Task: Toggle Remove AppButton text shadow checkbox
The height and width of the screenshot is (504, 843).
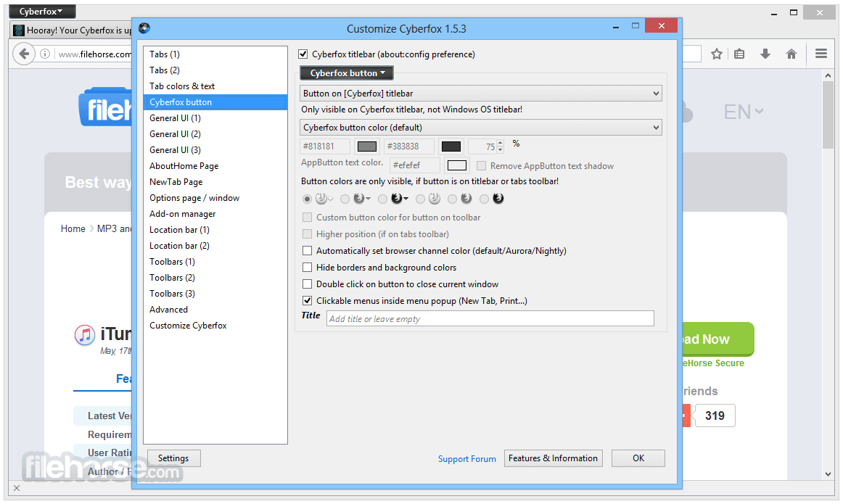Action: click(x=481, y=166)
